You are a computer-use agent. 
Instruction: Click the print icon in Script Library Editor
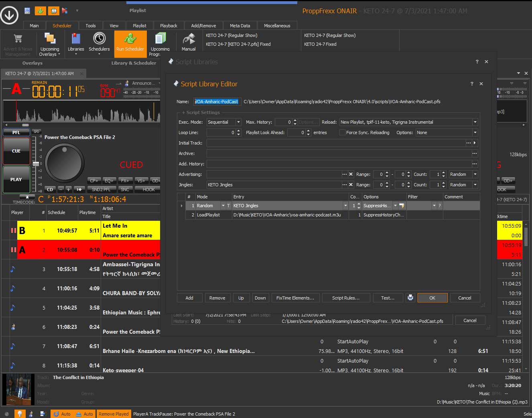410,298
